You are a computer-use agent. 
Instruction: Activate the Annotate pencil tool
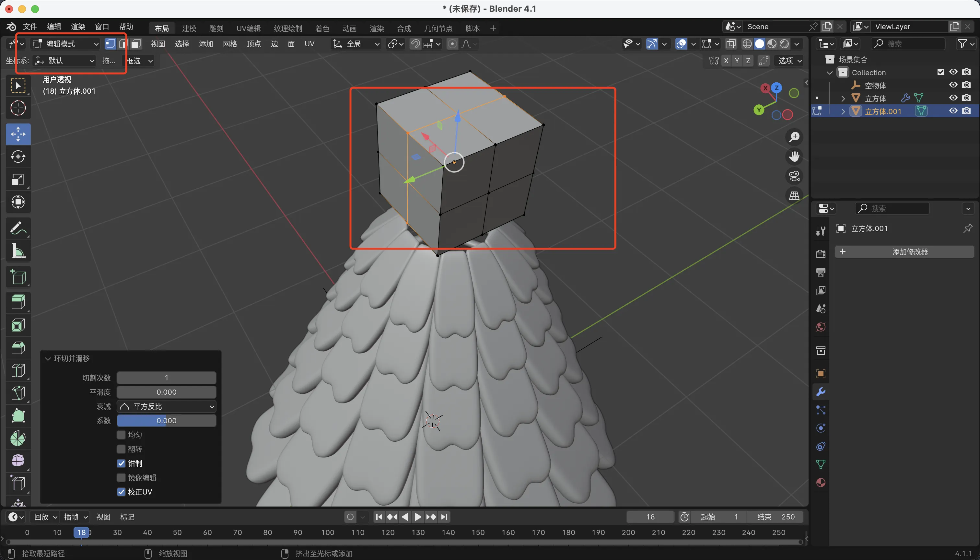tap(18, 228)
